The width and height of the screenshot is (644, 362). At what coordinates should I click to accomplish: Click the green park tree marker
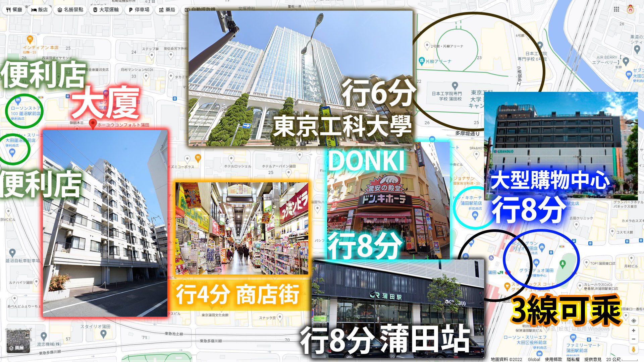[x=563, y=264]
